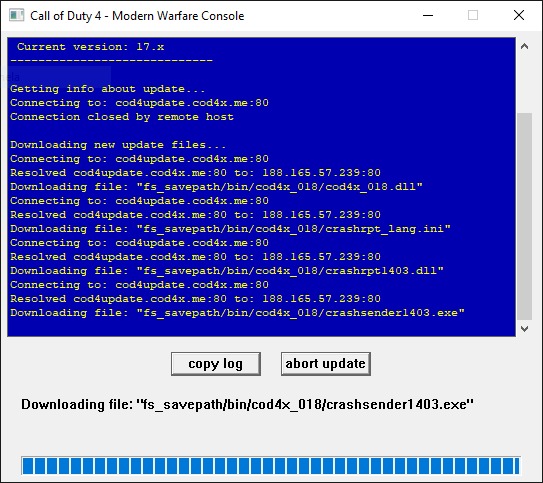Click the log's vertical scrollbar thumb
This screenshot has height=483, width=543.
(x=524, y=216)
